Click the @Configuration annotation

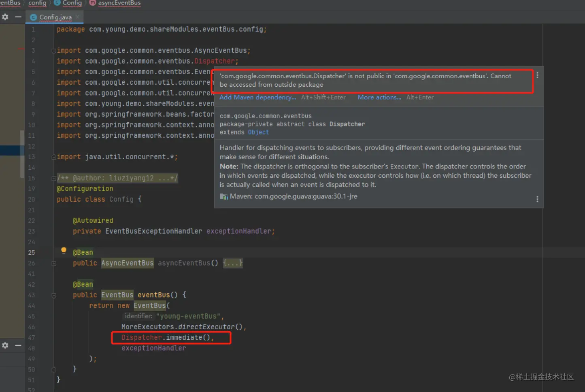pyautogui.click(x=85, y=189)
